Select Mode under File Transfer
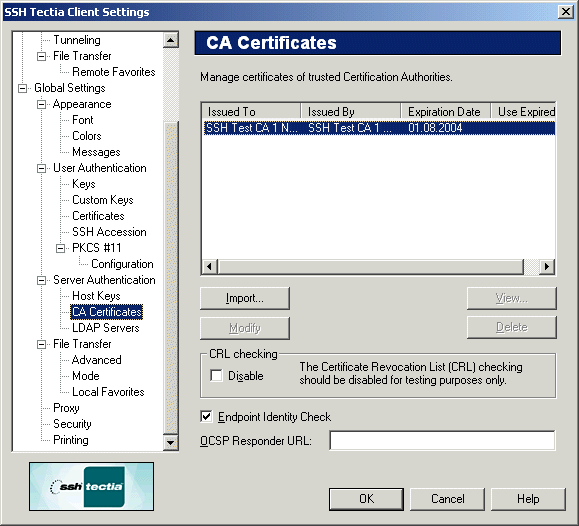579x526 pixels. pos(86,376)
